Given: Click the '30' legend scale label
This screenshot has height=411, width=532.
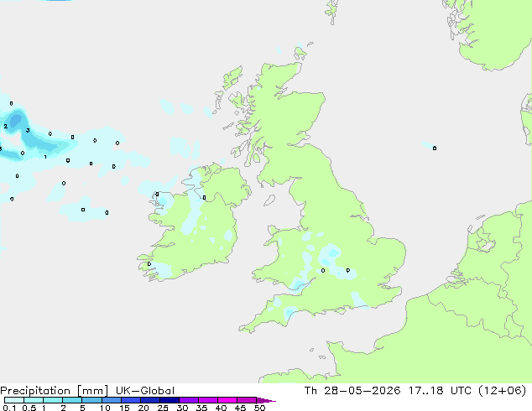Looking at the screenshot, I should pyautogui.click(x=182, y=408).
